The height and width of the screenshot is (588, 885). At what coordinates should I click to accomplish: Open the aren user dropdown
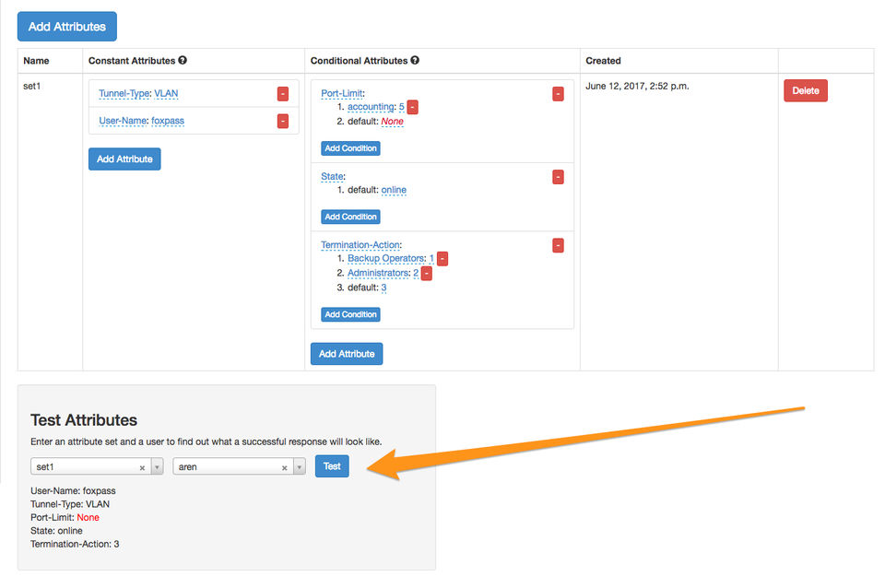300,467
